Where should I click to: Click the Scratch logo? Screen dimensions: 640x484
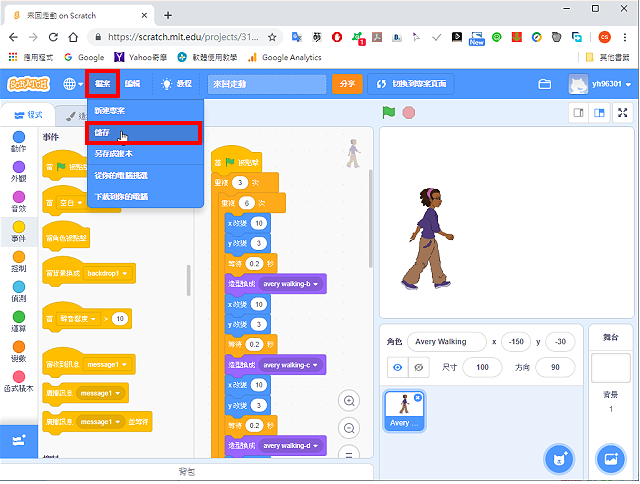(28, 84)
